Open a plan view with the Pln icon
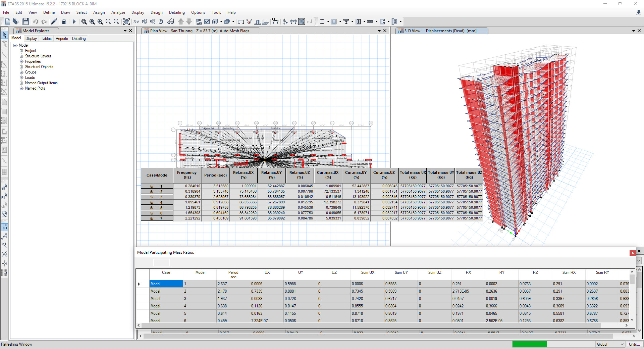Viewport: 644px width, 349px height. [145, 21]
